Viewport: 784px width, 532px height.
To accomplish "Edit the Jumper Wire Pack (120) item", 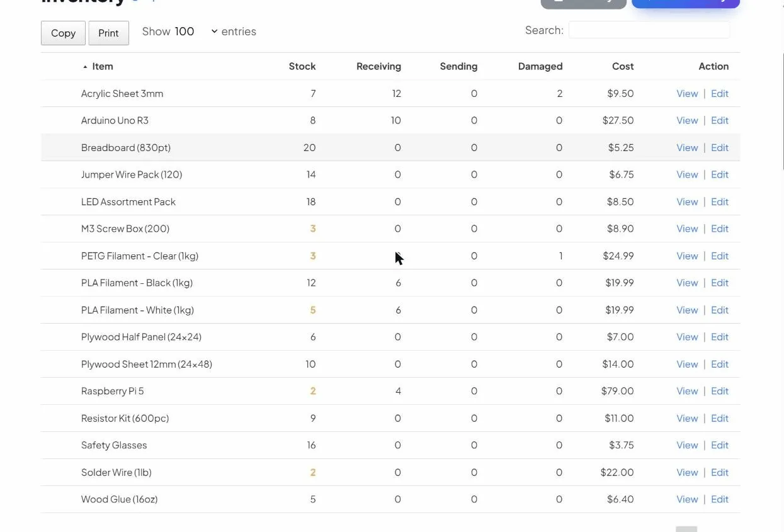I will [x=720, y=174].
